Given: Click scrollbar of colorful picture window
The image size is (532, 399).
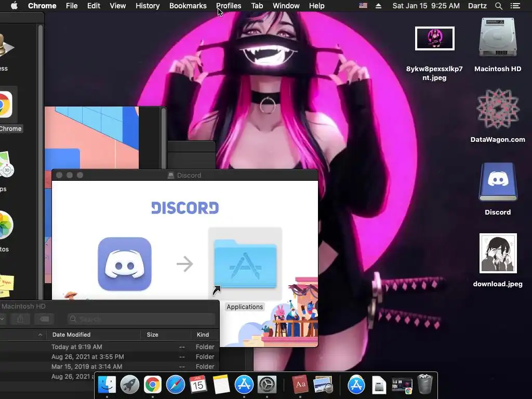Looking at the screenshot, I should (x=164, y=138).
